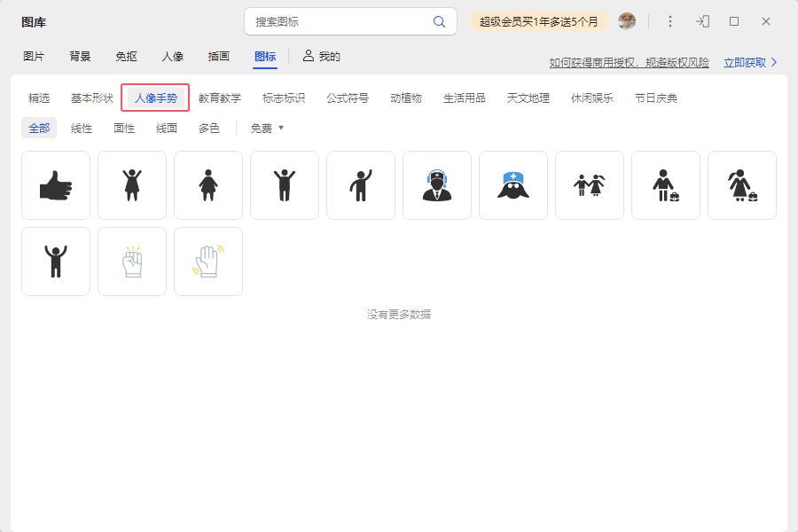Choose the waving hand outline icon

(x=208, y=262)
